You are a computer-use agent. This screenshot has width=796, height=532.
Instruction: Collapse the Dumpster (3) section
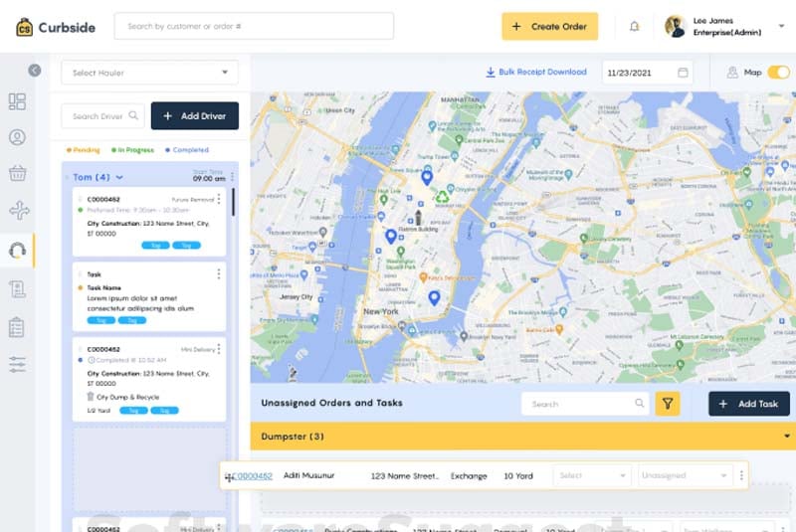[x=788, y=437]
